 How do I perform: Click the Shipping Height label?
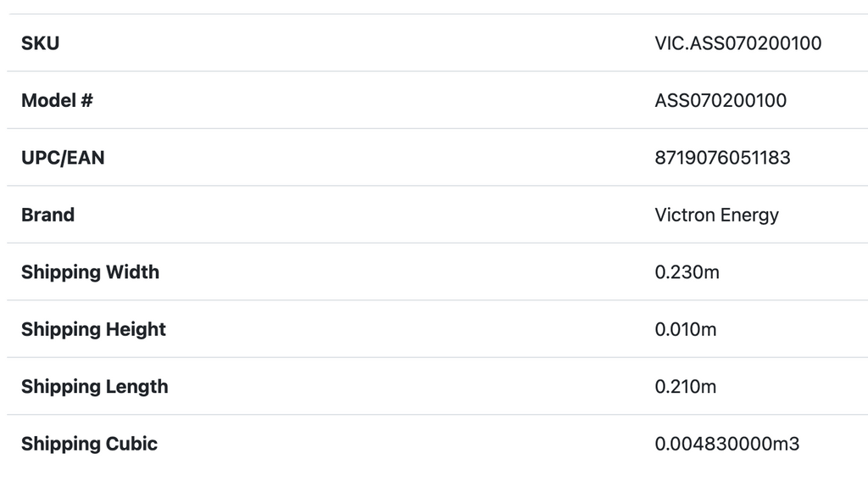93,329
